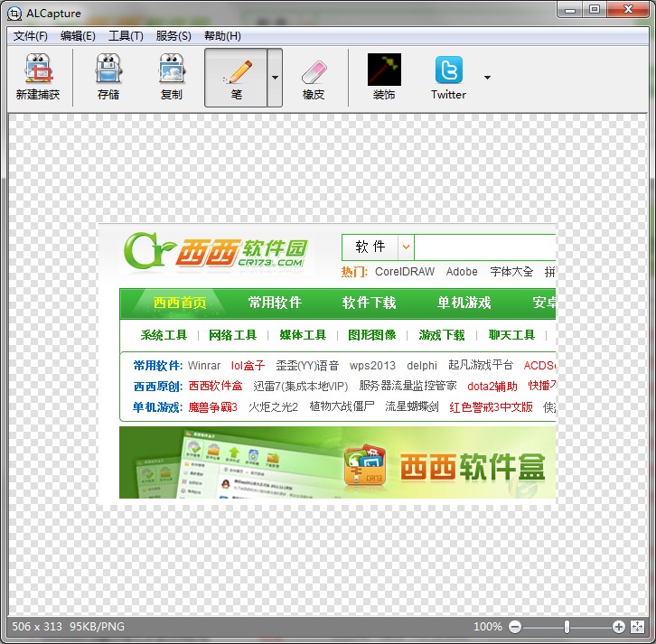Screen dimensions: 656x644
Task: Open the 文件(F) menu
Action: click(x=30, y=36)
